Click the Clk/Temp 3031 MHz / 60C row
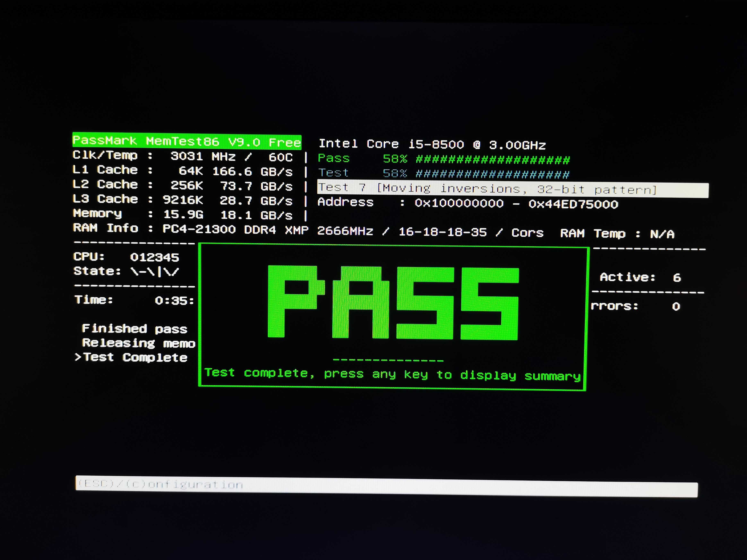The image size is (747, 560). [x=183, y=156]
